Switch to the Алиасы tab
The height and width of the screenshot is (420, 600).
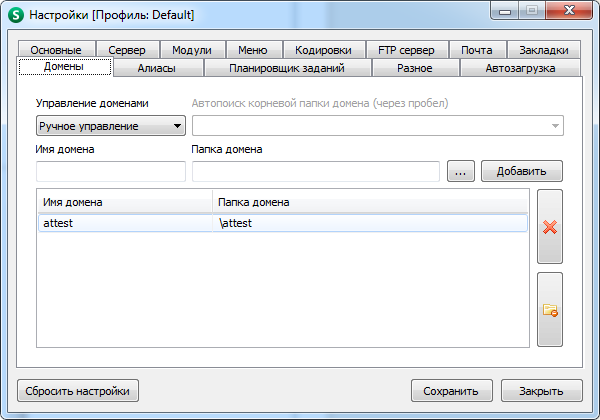click(157, 68)
